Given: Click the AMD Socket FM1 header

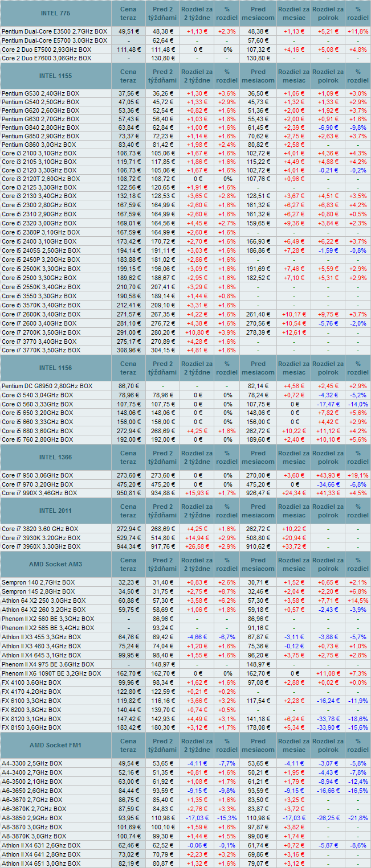Looking at the screenshot, I should pyautogui.click(x=56, y=745).
